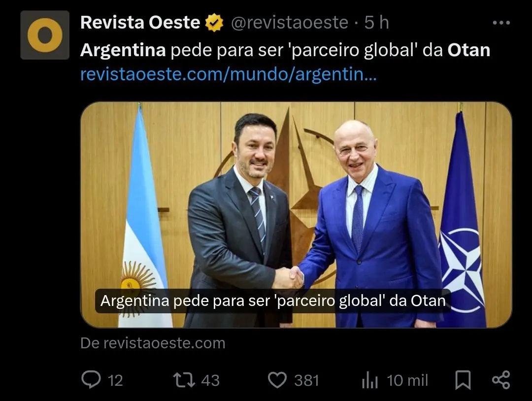
Task: Click the gold verified badge
Action: (214, 23)
